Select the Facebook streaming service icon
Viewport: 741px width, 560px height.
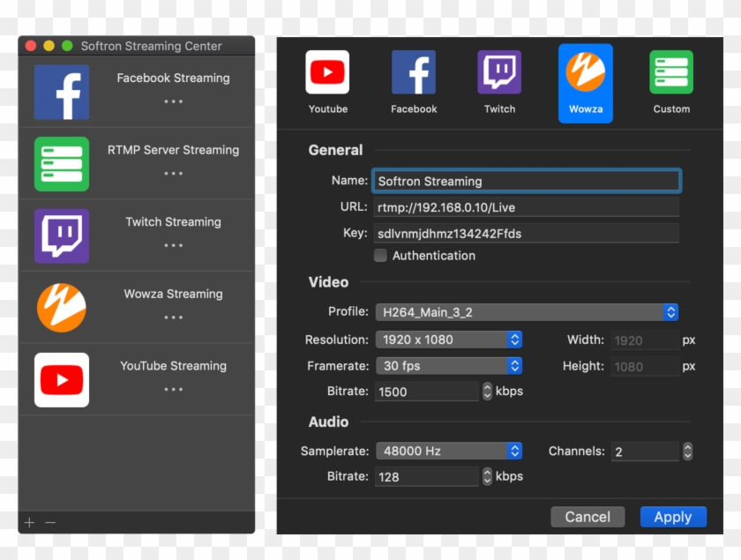(413, 72)
